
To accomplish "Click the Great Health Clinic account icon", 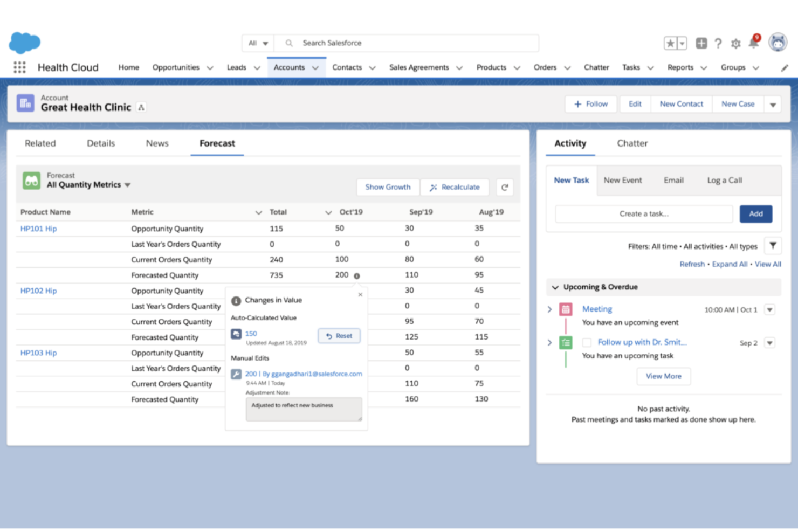I will click(25, 103).
